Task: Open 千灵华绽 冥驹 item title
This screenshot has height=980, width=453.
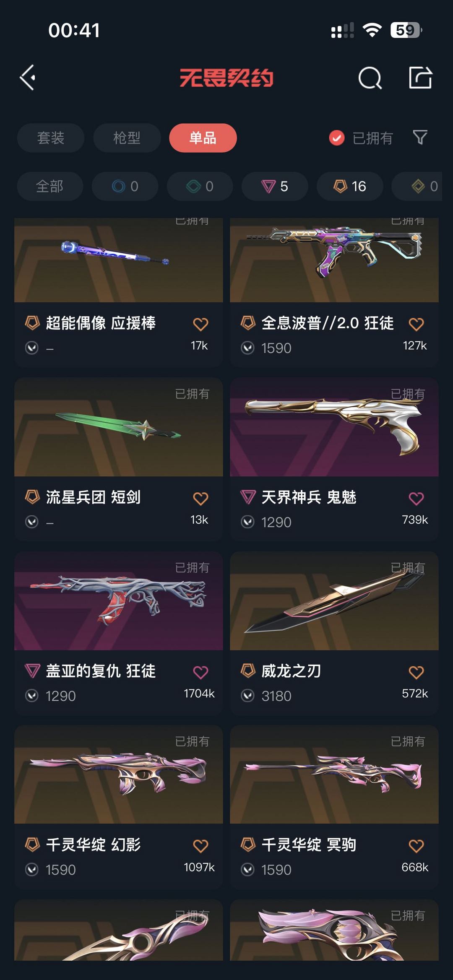Action: 309,845
